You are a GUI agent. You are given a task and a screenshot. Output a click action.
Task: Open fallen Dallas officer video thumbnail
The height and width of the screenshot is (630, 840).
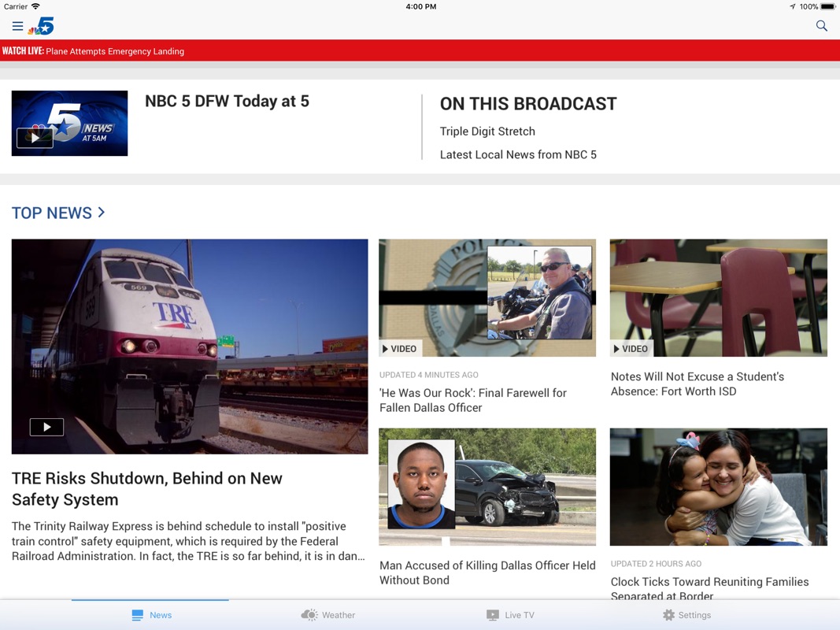[487, 298]
